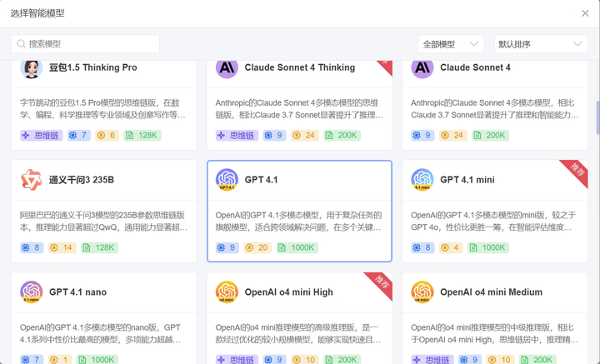
Task: Click coin cost 20 on GPT 4.1
Action: 257,247
